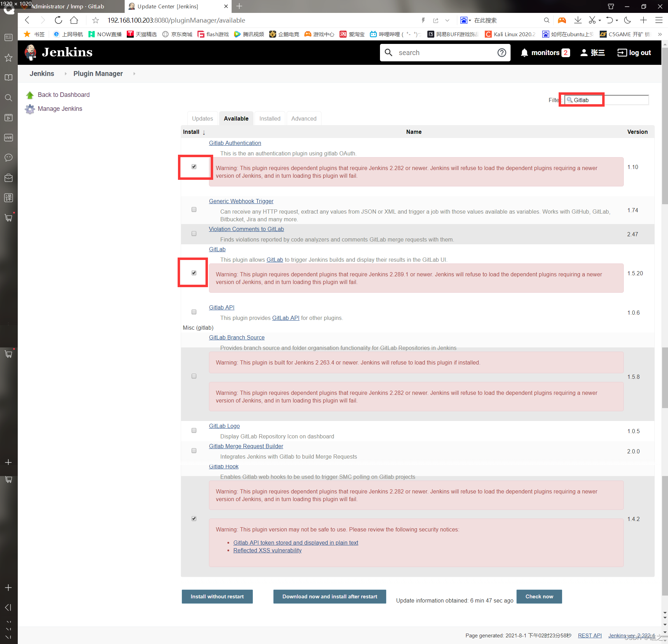Open the REST API footer link
Screen dimensions: 668x644
(590, 635)
